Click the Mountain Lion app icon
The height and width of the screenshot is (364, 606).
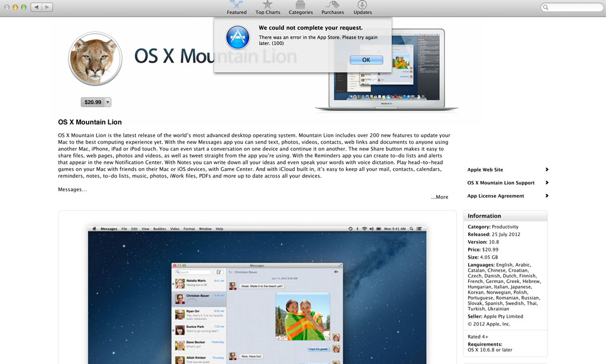[x=95, y=59]
